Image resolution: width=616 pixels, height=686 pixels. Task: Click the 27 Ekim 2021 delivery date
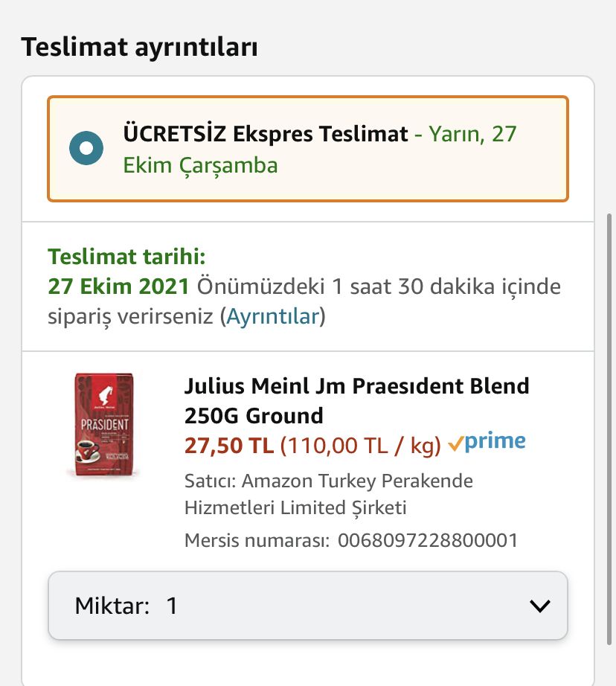click(x=119, y=286)
